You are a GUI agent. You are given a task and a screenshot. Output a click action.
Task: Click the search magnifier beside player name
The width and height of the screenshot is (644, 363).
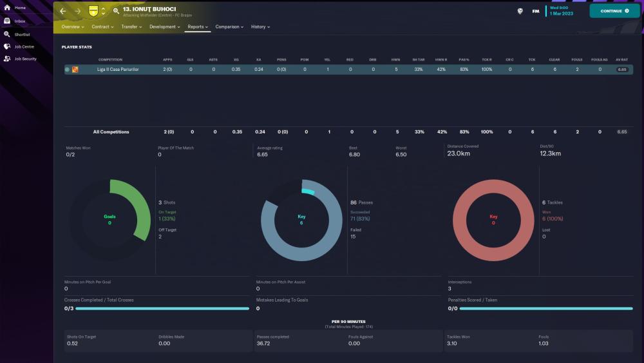(x=116, y=11)
